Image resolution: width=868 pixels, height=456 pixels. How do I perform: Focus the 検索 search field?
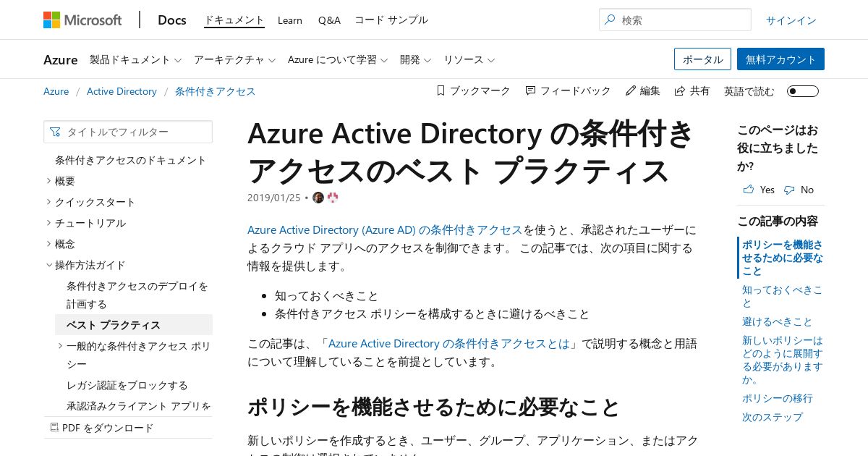(675, 20)
